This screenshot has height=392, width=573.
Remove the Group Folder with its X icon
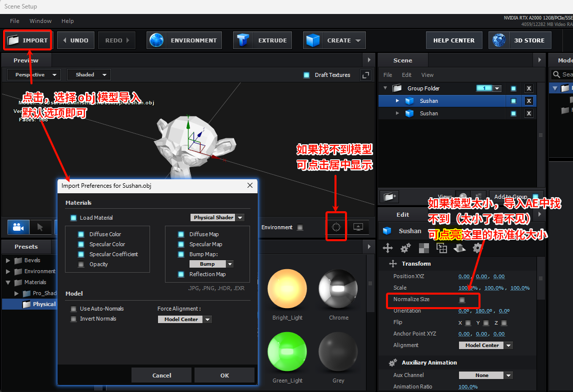529,88
